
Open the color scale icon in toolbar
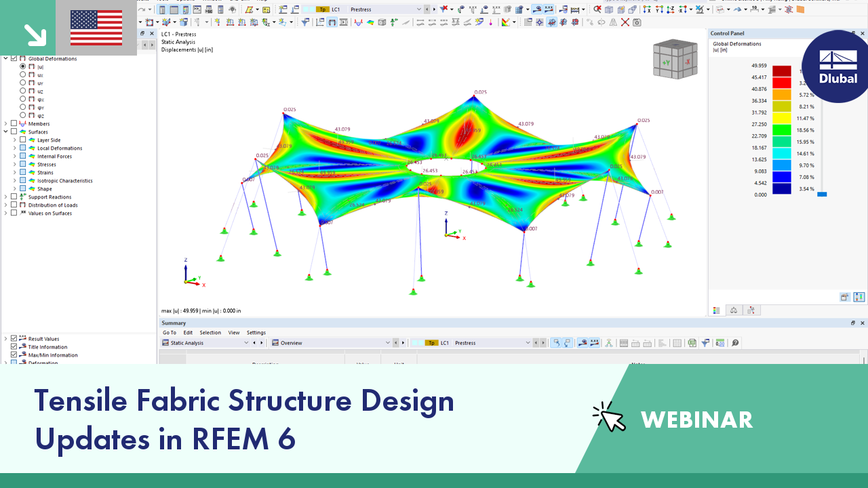(x=506, y=22)
